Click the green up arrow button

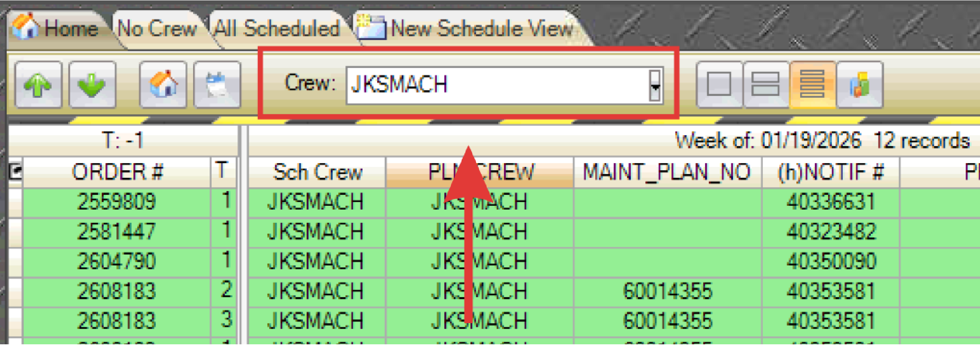(x=38, y=85)
